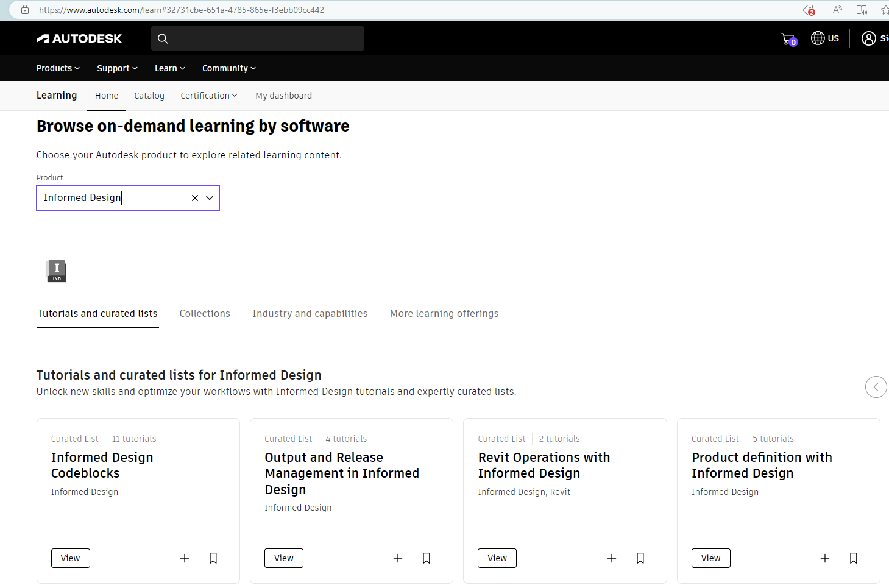Click the globe region selector icon
Screen dimensions: 889x588
(818, 38)
